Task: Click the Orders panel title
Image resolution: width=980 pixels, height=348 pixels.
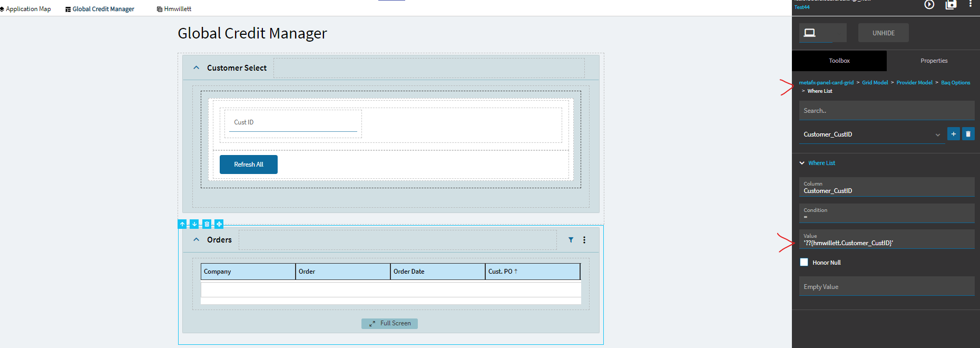Action: 219,240
